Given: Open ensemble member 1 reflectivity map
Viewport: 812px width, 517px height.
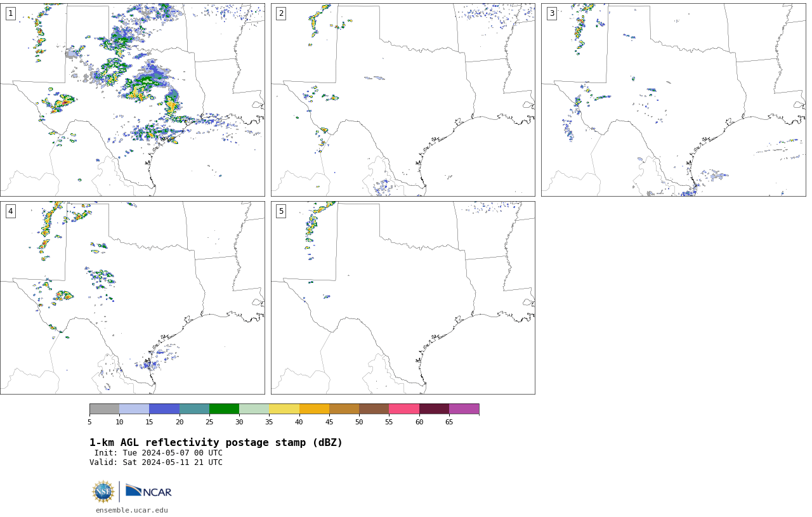Looking at the screenshot, I should pyautogui.click(x=133, y=100).
